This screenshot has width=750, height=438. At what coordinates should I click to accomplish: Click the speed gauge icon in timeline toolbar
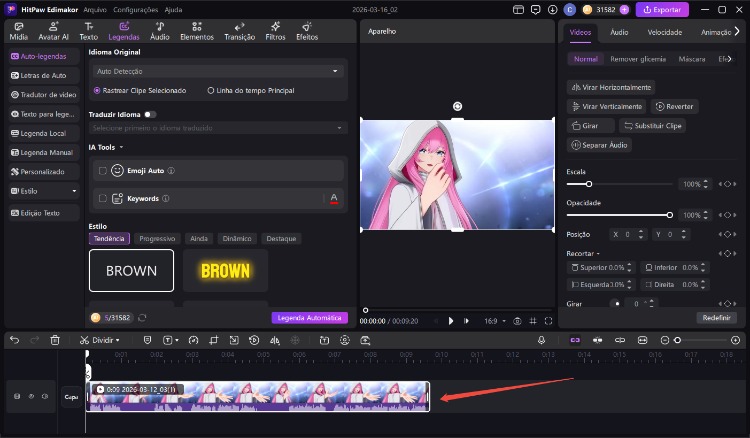tap(193, 340)
